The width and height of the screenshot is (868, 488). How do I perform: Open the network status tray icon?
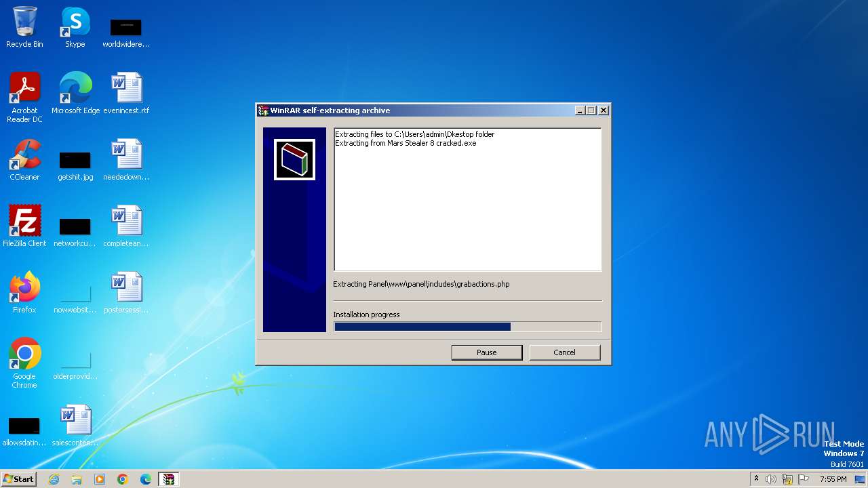click(x=787, y=479)
